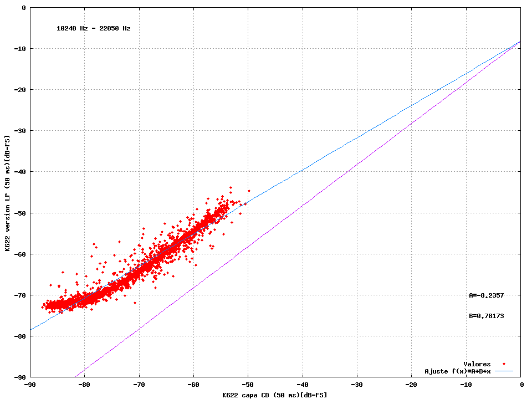This screenshot has width=532, height=399.
Task: Click the 0 tick label on y-axis
Action: 23,8
